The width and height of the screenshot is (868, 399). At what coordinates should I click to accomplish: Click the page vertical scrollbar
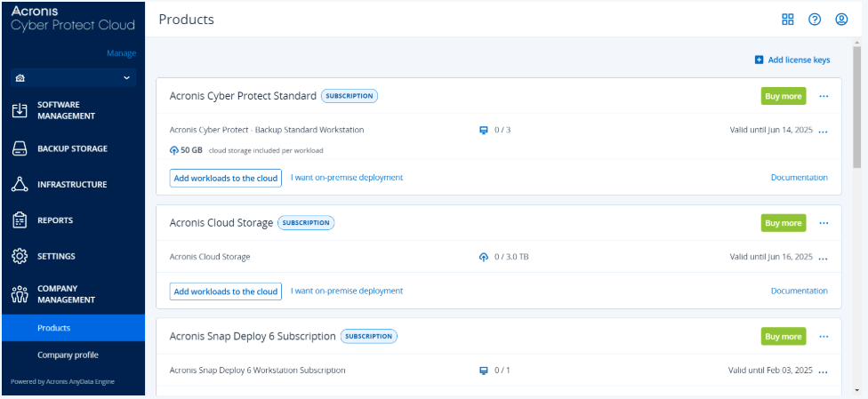(858, 108)
